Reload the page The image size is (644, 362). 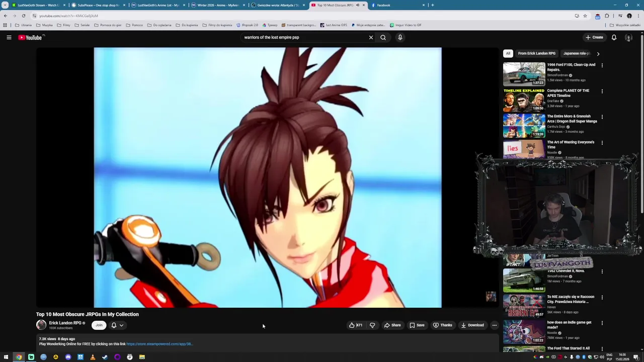click(x=23, y=16)
